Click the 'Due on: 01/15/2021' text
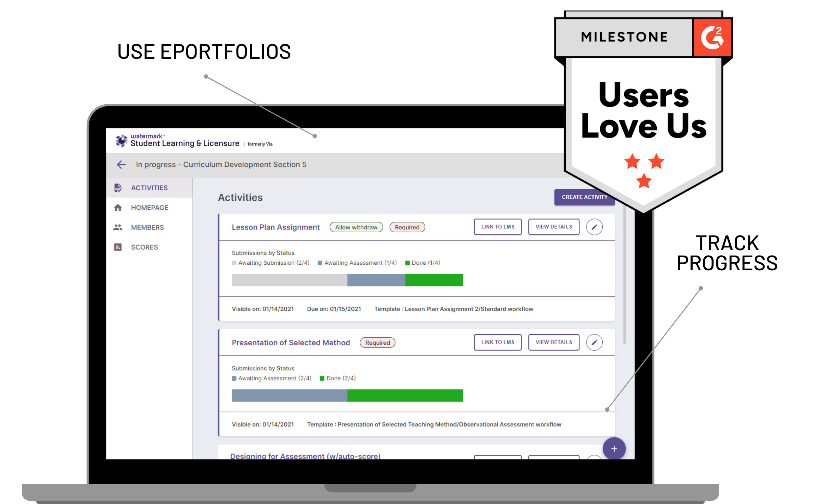The image size is (833, 504). [334, 309]
